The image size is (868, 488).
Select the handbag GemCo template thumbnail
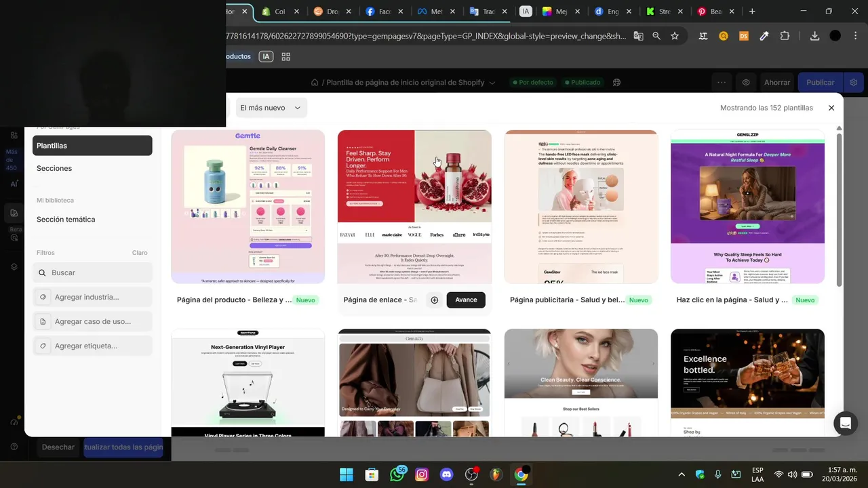414,383
